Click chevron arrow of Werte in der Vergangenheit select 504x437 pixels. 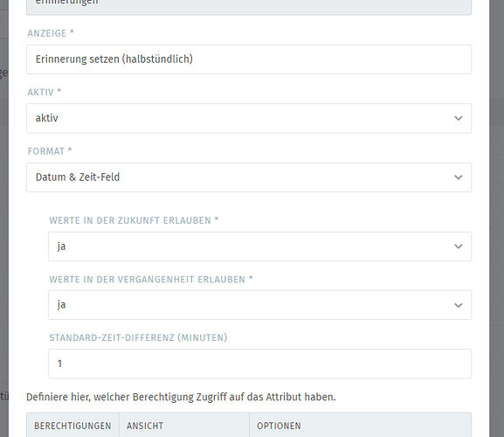click(459, 305)
